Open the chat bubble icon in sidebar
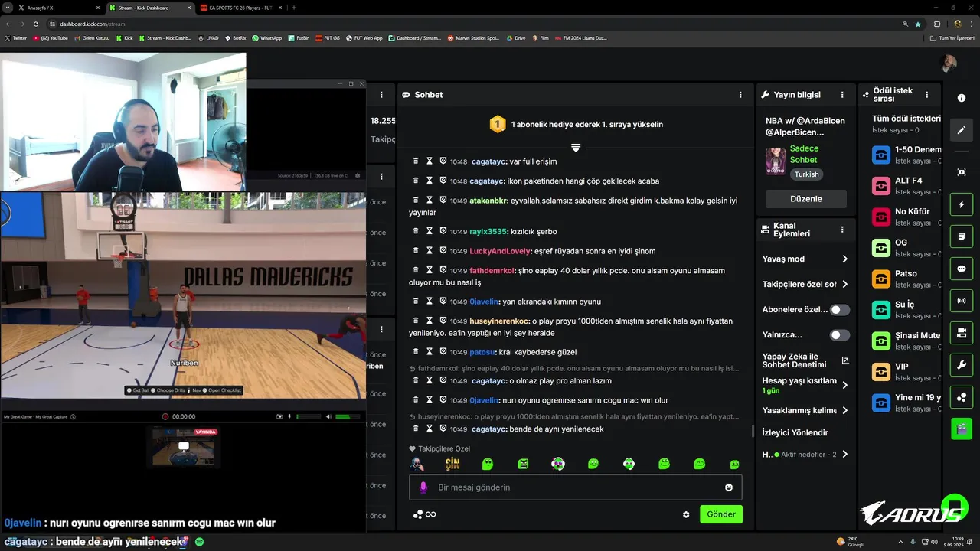This screenshot has height=551, width=980. coord(962,269)
